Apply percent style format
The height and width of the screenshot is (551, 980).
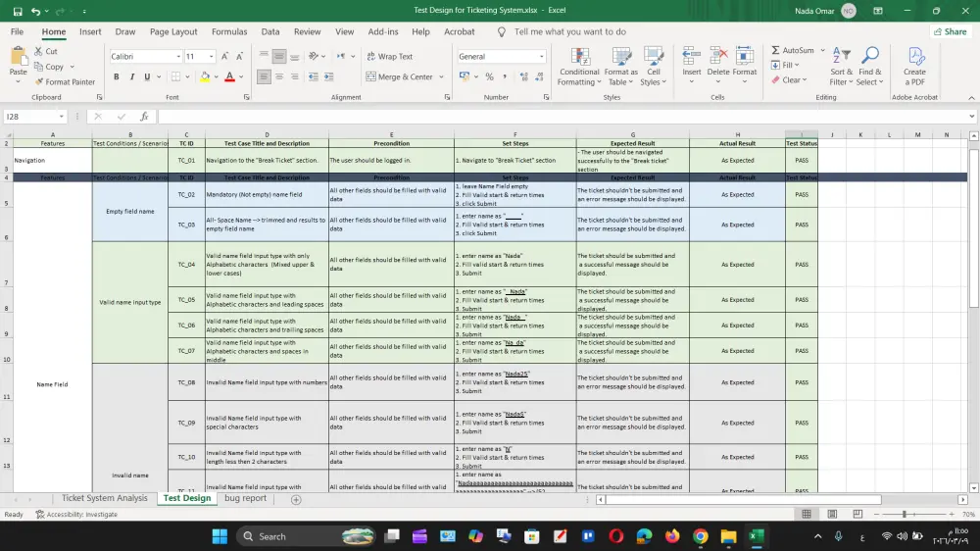(489, 76)
